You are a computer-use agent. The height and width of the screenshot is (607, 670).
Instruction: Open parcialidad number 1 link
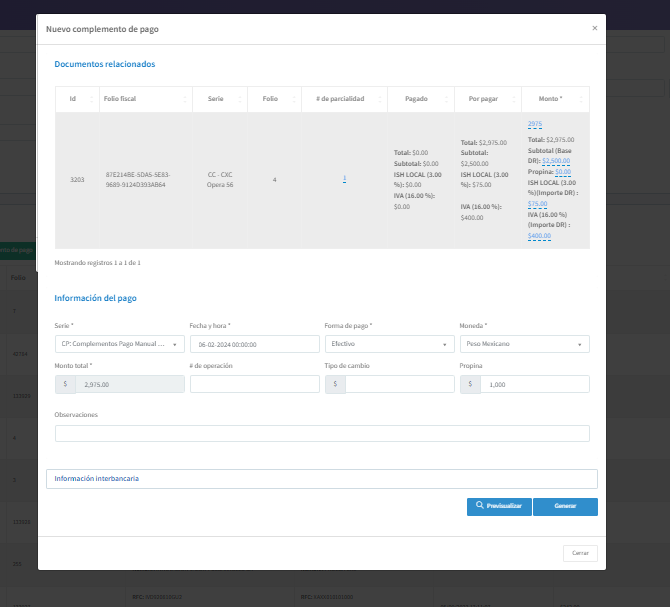(x=344, y=178)
